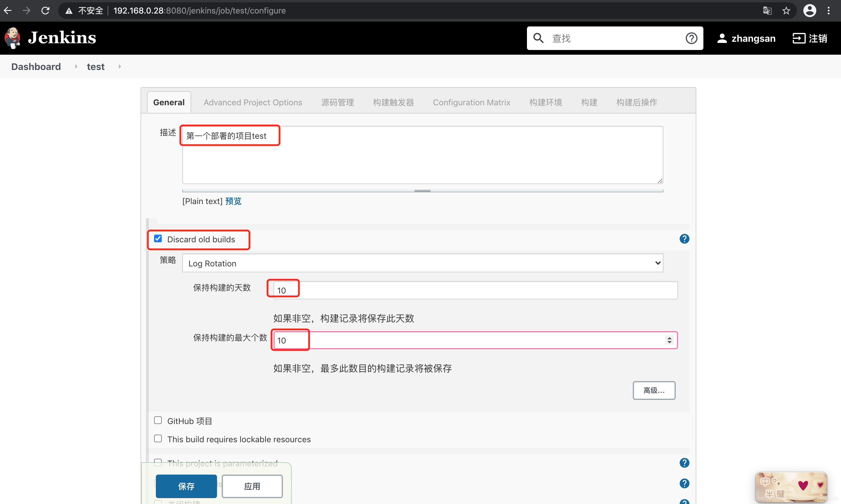Image resolution: width=841 pixels, height=504 pixels.
Task: Expand the Dashboard breadcrumb arrow
Action: tap(76, 66)
